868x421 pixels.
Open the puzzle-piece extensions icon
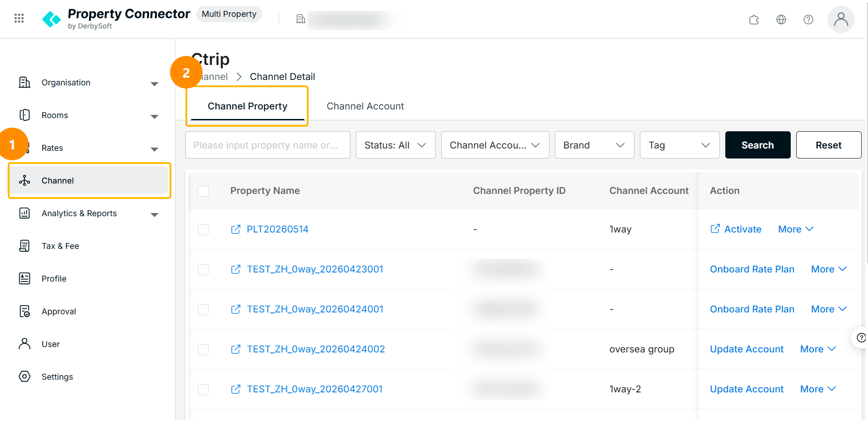click(754, 20)
